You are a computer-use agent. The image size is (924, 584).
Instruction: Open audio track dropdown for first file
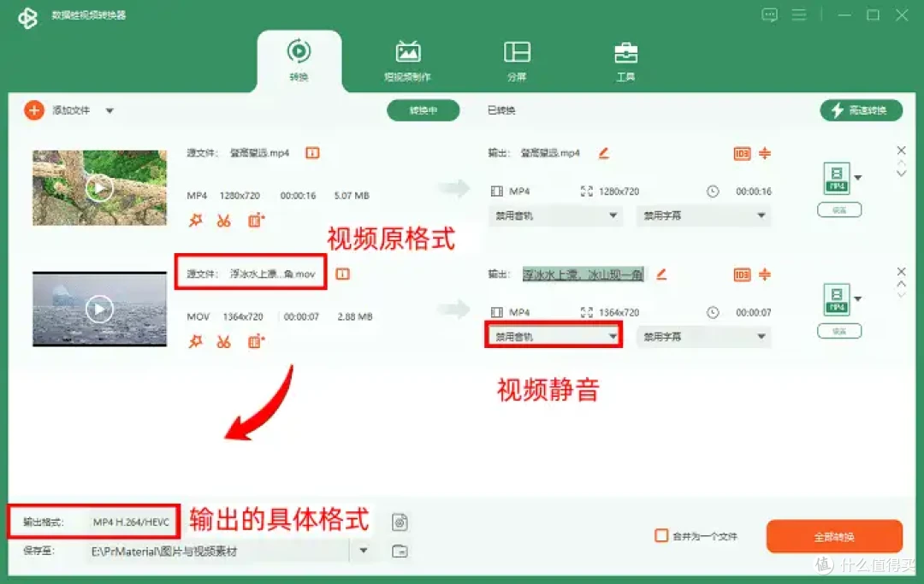point(555,215)
